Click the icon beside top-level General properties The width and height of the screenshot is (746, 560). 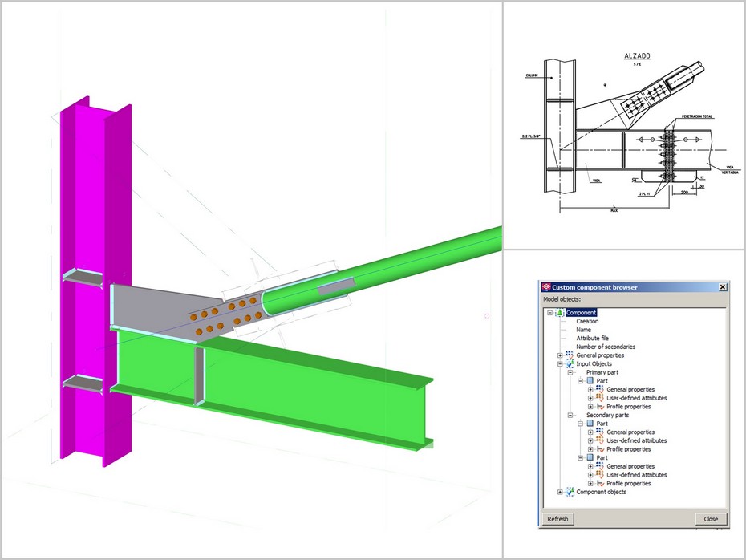point(569,355)
